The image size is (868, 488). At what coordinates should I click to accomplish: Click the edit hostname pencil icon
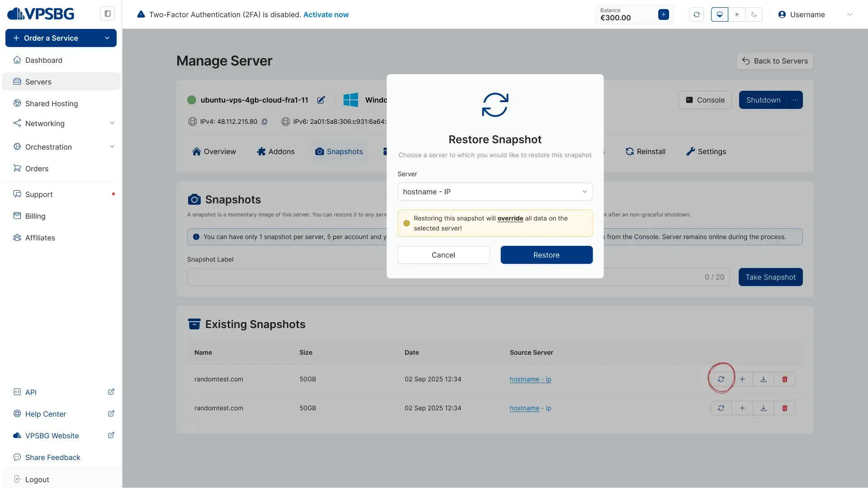point(321,100)
